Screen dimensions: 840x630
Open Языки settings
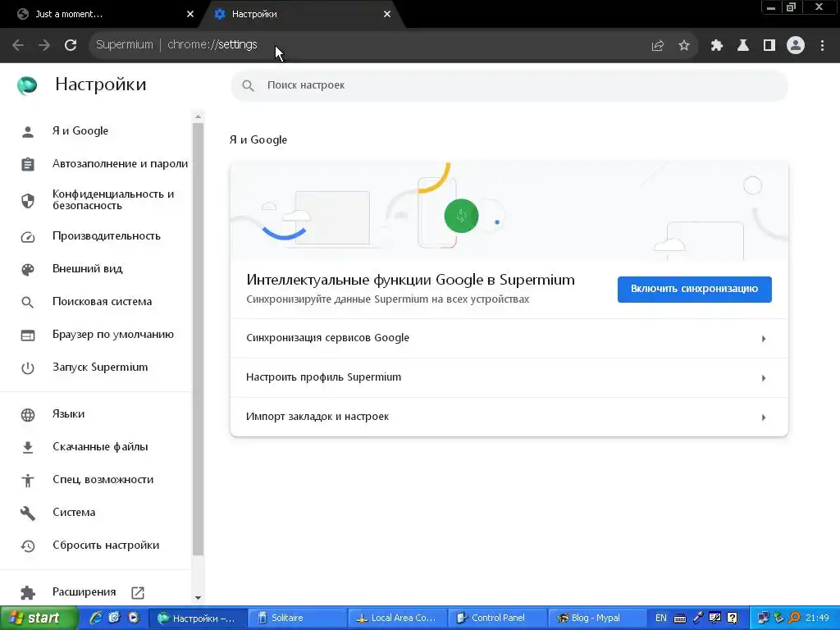(x=68, y=414)
